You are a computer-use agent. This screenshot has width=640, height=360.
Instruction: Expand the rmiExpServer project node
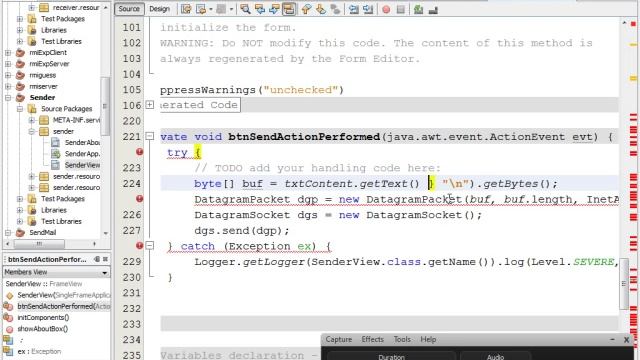pyautogui.click(x=8, y=64)
